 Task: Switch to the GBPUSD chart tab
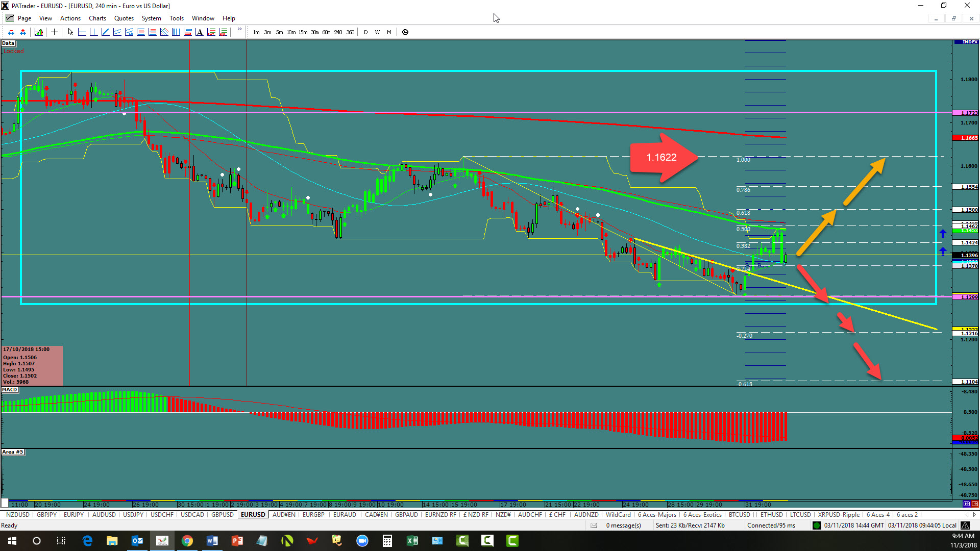(222, 515)
